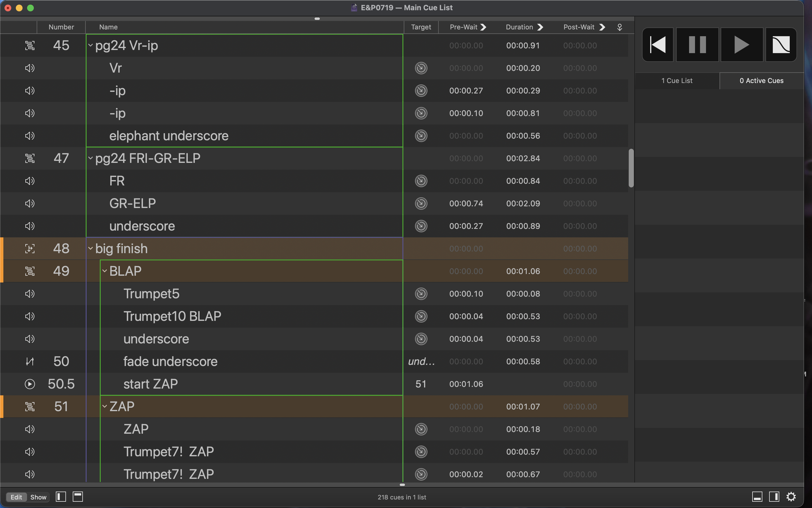Toggle the left sidebar panel icon

61,497
